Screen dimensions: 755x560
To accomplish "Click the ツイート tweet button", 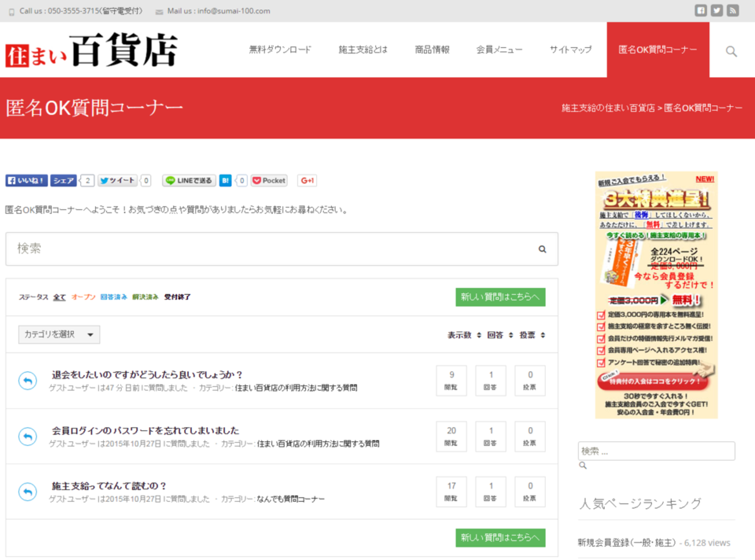I will coord(117,180).
